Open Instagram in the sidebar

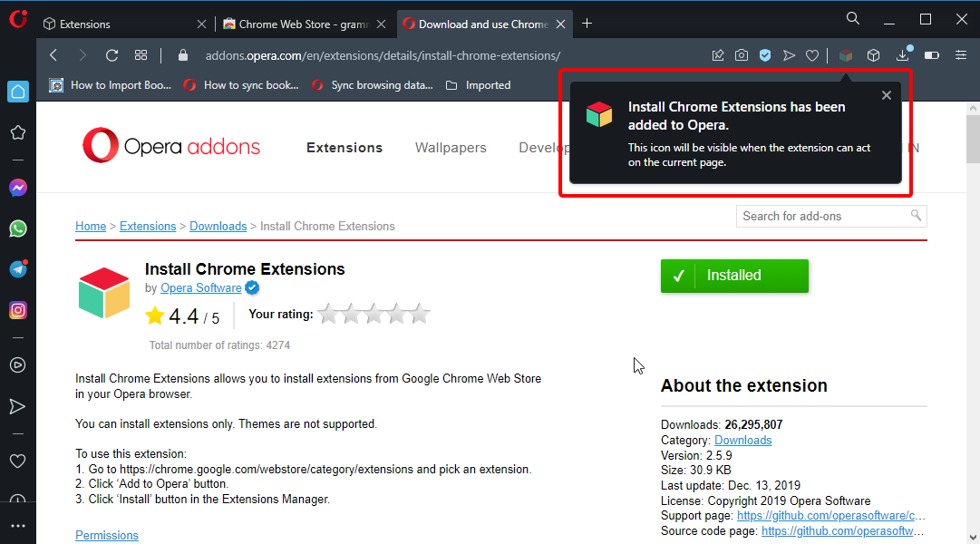point(18,310)
